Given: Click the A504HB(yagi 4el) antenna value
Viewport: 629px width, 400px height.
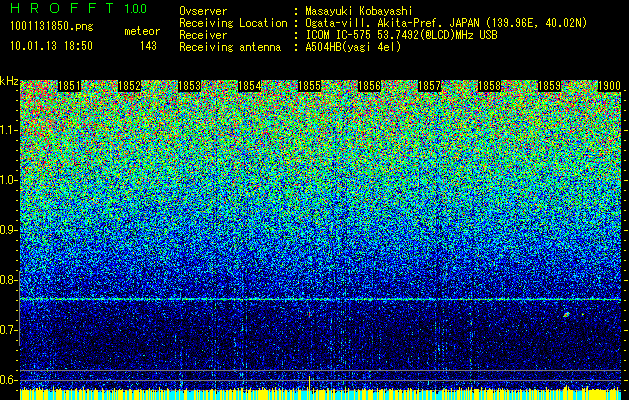Looking at the screenshot, I should click(x=353, y=47).
